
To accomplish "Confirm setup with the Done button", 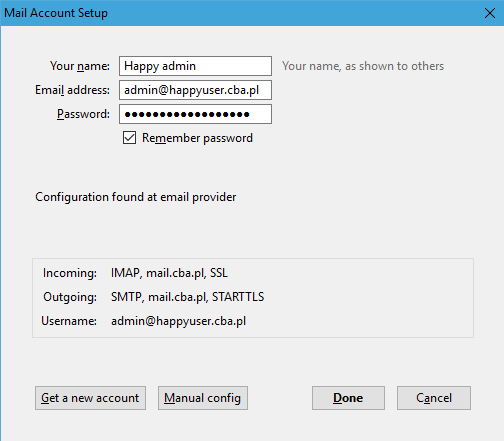I will coord(348,398).
